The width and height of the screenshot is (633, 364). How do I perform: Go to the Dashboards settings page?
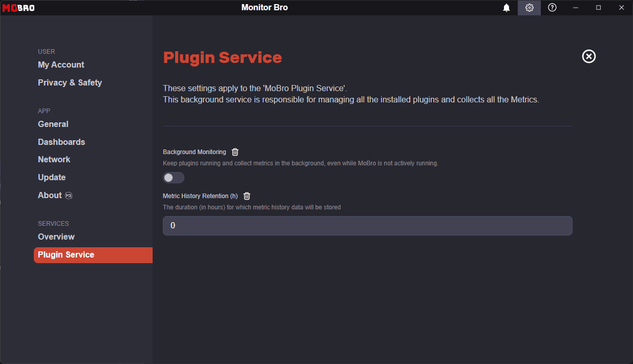[61, 142]
